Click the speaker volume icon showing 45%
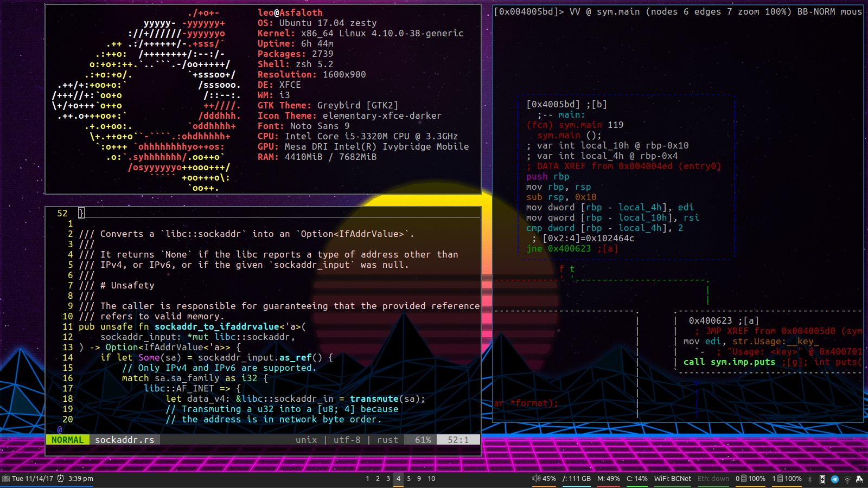The height and width of the screenshot is (488, 868). (x=537, y=479)
